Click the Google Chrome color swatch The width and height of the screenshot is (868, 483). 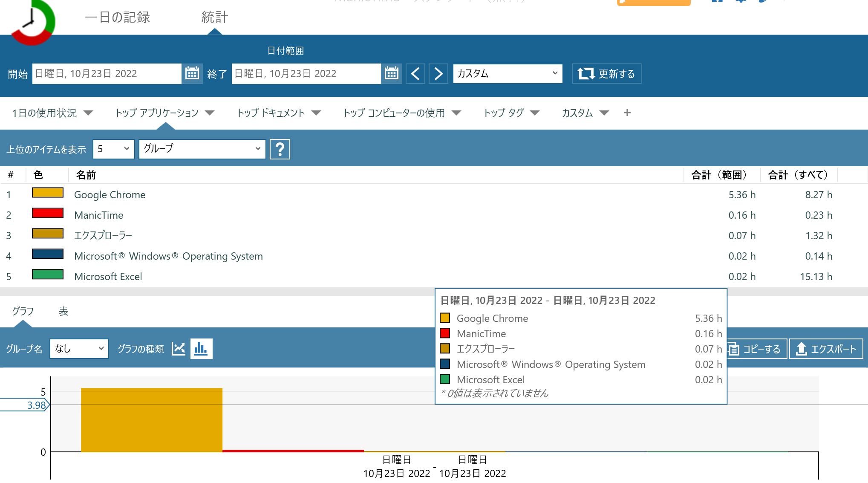click(x=48, y=193)
